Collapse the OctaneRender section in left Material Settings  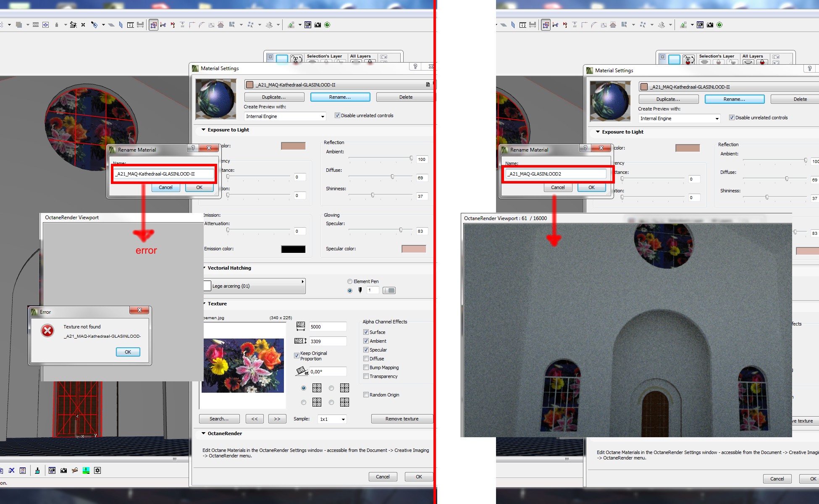point(204,433)
